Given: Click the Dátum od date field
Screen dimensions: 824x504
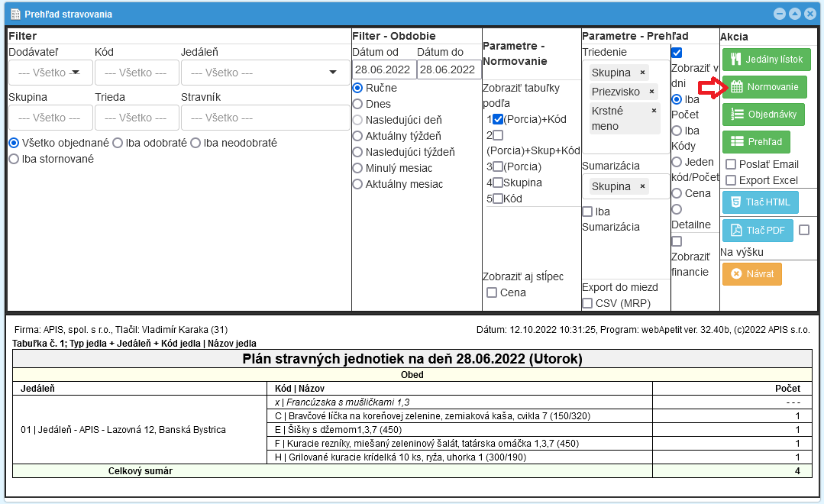Looking at the screenshot, I should [384, 69].
